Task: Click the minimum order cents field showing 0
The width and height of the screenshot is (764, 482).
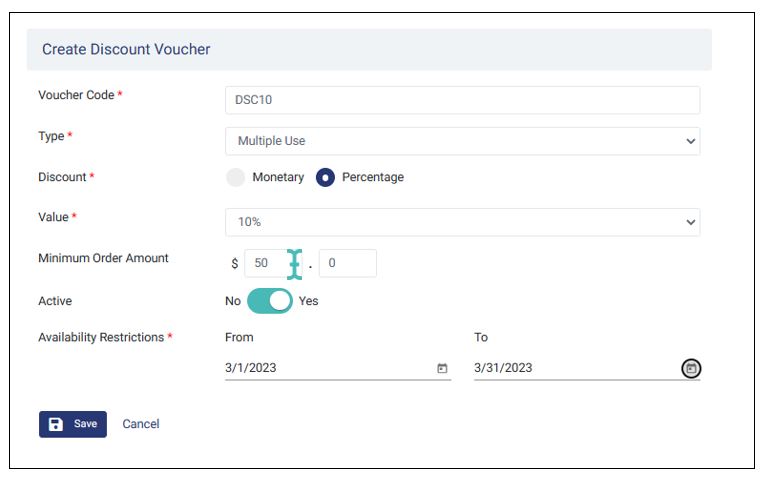Action: (347, 263)
